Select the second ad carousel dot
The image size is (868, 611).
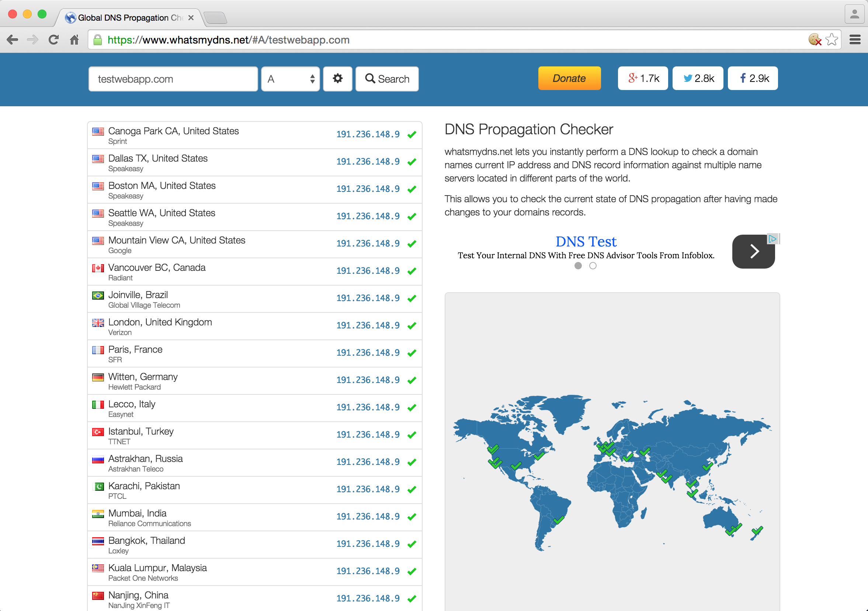pos(593,266)
